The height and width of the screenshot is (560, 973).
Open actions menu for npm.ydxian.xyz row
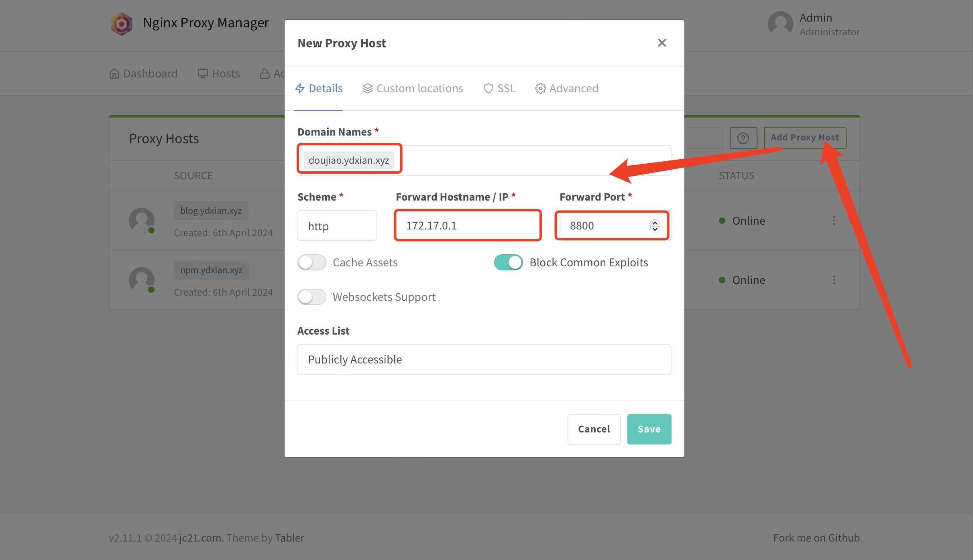pos(834,280)
